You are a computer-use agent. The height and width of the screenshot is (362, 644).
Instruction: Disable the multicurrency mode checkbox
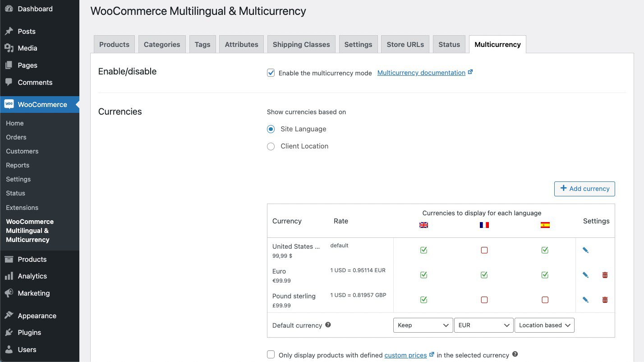pos(271,72)
